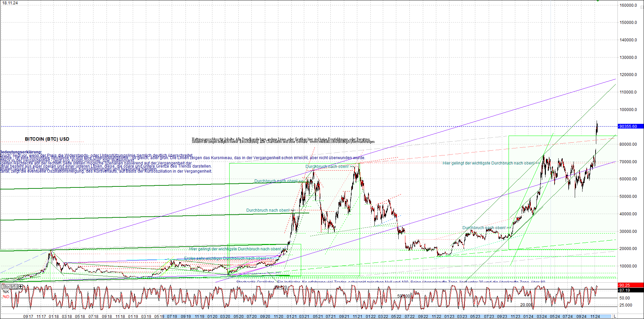Click the 10000.00 price axis label
The height and width of the screenshot is (319, 644).
coord(628,266)
